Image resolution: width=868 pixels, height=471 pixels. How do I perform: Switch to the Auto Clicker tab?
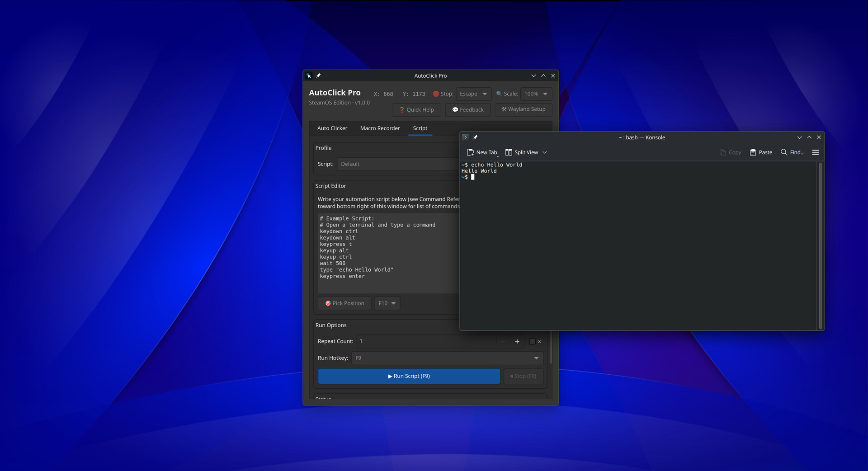coord(332,128)
